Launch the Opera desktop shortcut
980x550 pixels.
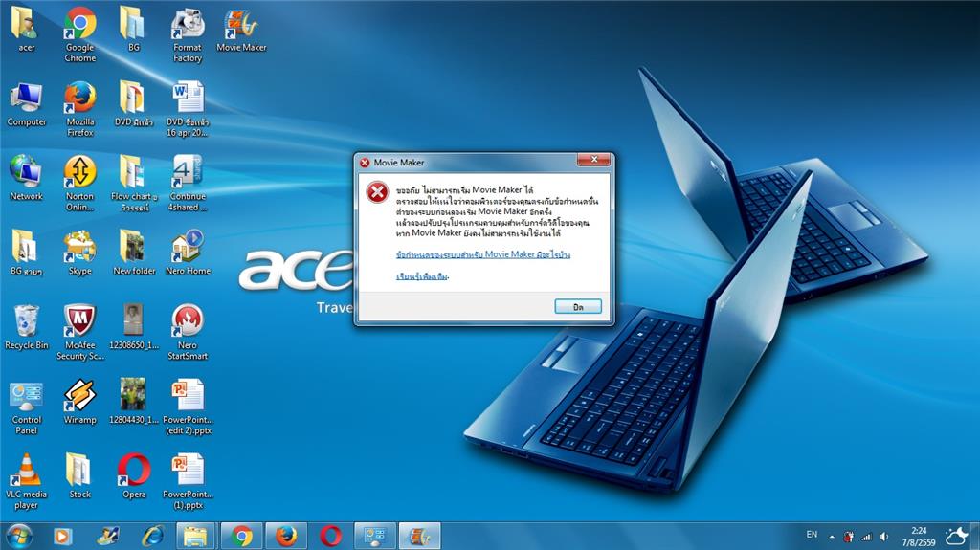[133, 475]
